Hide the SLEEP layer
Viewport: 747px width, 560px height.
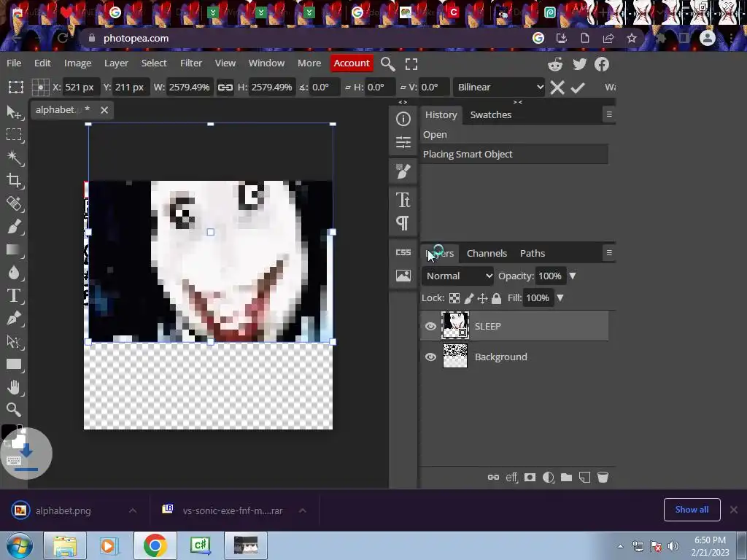(x=430, y=326)
